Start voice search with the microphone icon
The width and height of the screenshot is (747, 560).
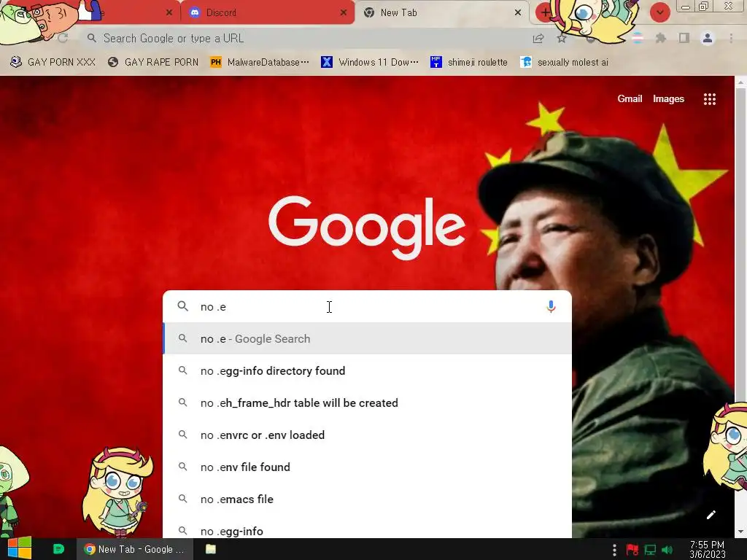coord(551,307)
